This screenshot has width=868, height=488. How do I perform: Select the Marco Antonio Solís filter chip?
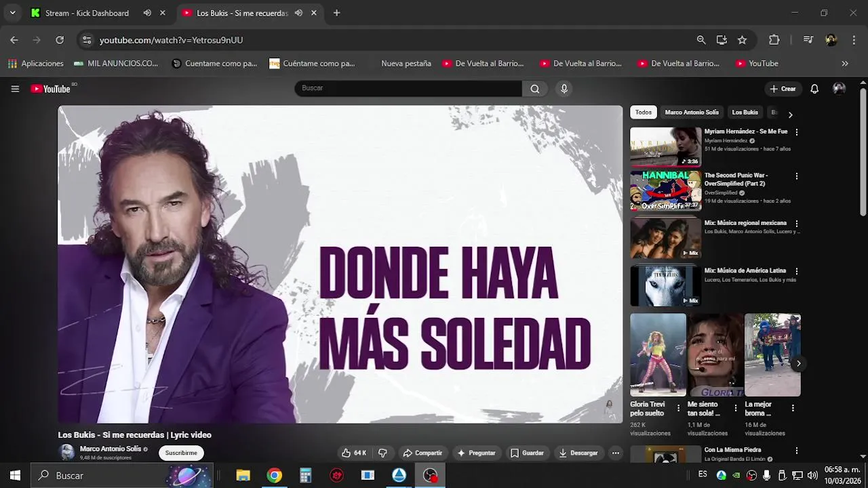pyautogui.click(x=692, y=113)
